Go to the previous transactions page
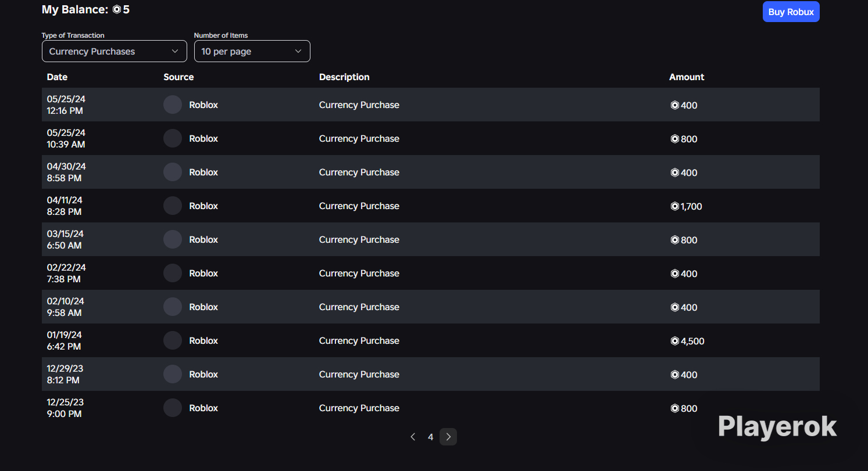Image resolution: width=868 pixels, height=471 pixels. (413, 437)
